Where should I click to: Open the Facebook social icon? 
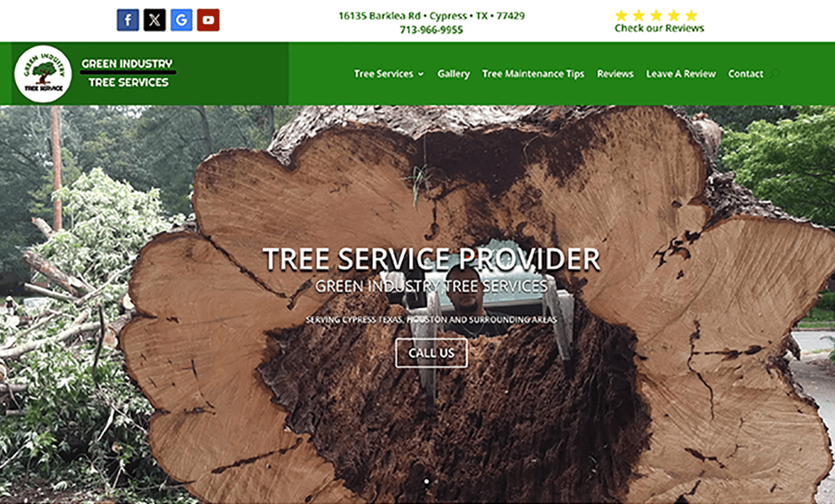(x=128, y=20)
